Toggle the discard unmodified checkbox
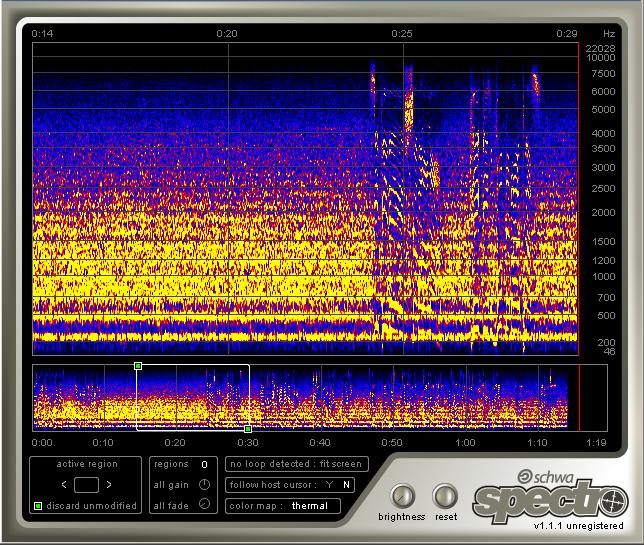This screenshot has width=644, height=545. (x=38, y=506)
